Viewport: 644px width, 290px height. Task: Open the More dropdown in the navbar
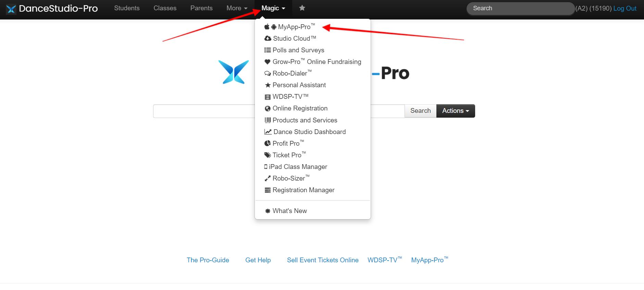click(x=237, y=8)
